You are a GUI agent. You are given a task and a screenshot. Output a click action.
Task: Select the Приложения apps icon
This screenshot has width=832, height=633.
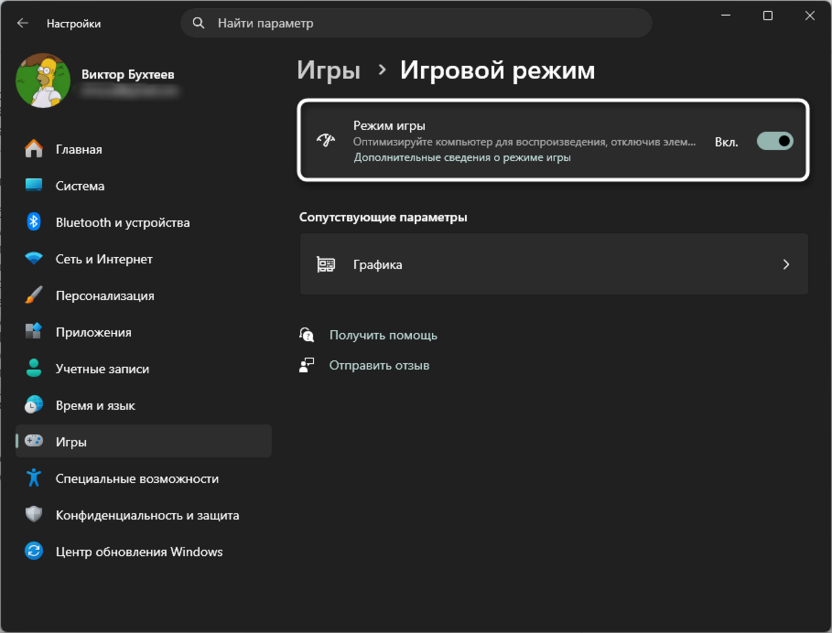pos(34,332)
